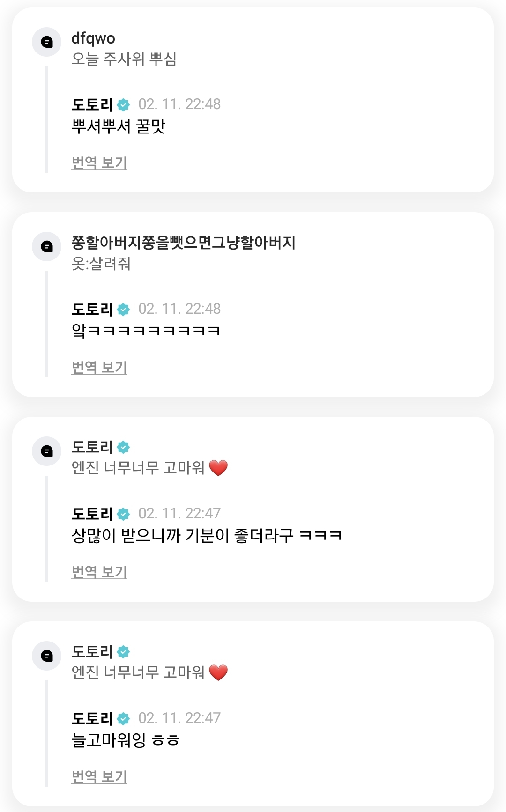Viewport: 506px width, 812px height.
Task: Open dfqwo username
Action: tap(93, 38)
